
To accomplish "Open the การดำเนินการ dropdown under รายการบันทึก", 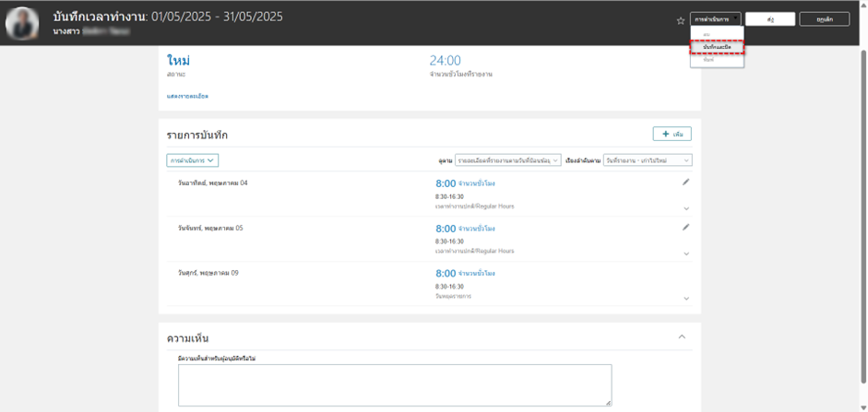I will pyautogui.click(x=192, y=160).
